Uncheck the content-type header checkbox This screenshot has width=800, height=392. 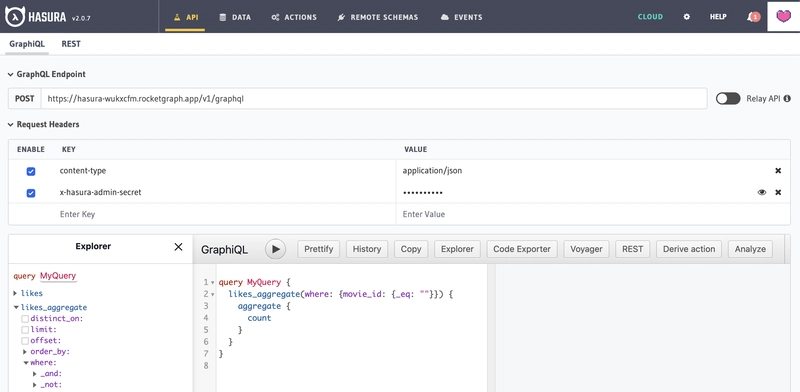point(31,172)
